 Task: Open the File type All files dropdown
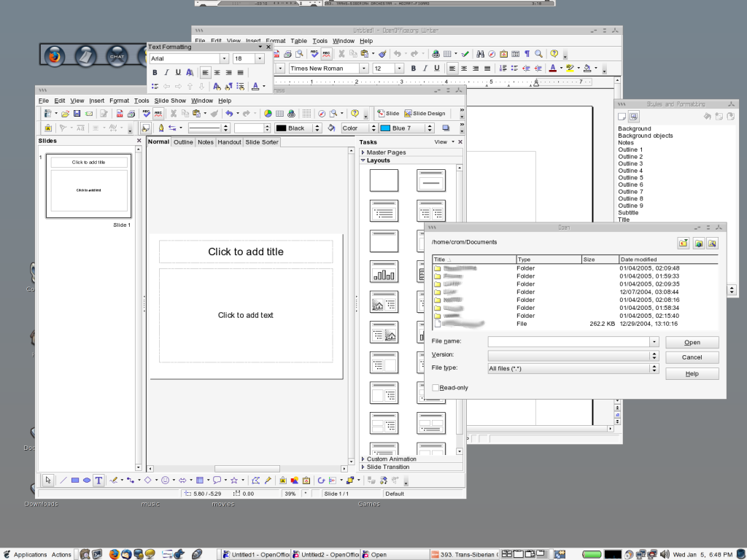coord(654,368)
